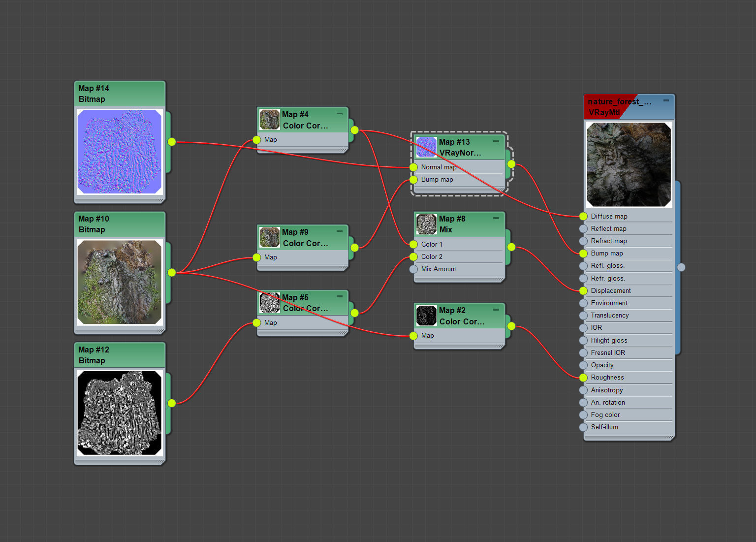Click the Map #10 Bitmap rock texture thumbnail
The width and height of the screenshot is (756, 542).
click(x=120, y=282)
